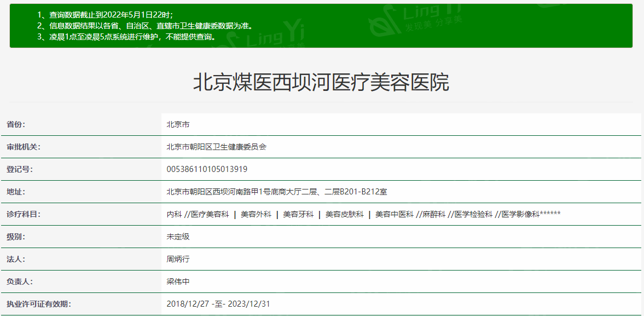Click the 内科 //医疗美容科 departments value
This screenshot has height=316, width=644.
(x=363, y=214)
